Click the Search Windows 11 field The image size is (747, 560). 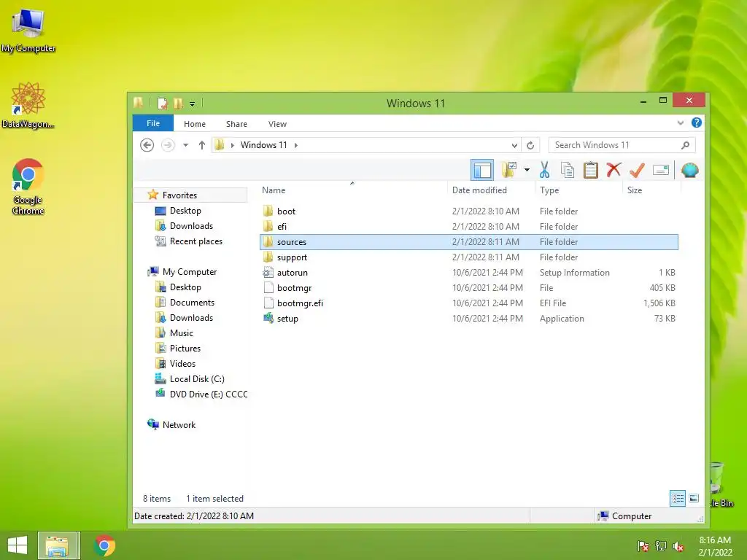(622, 145)
